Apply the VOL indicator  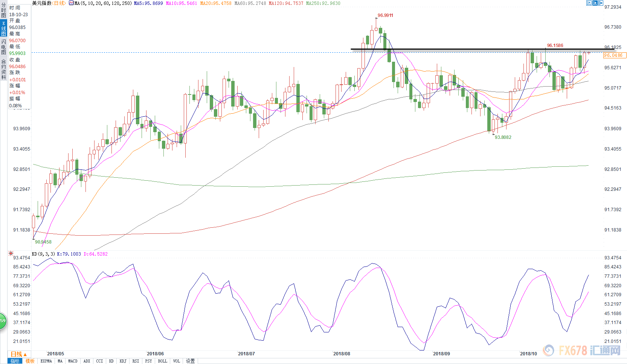coord(177,361)
